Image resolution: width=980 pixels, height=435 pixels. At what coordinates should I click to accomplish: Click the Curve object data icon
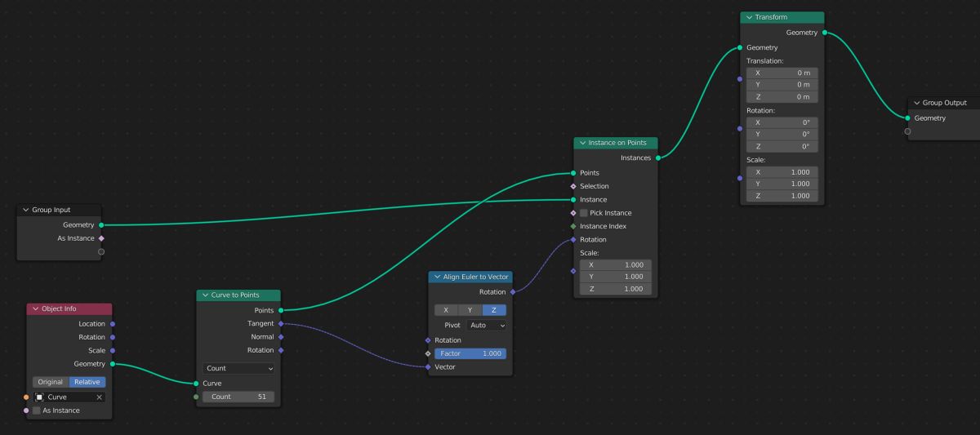tap(38, 397)
